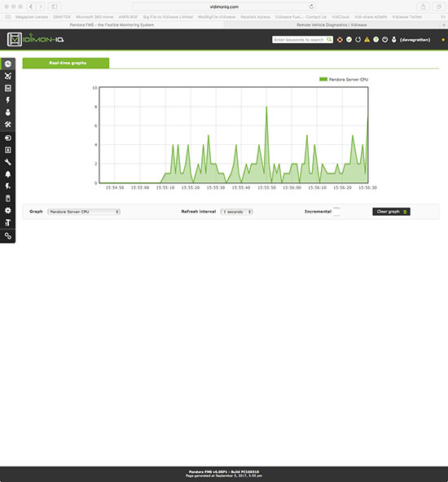Open the gear Setup sidebar icon
Viewport: 448px width, 482px height.
[x=8, y=210]
